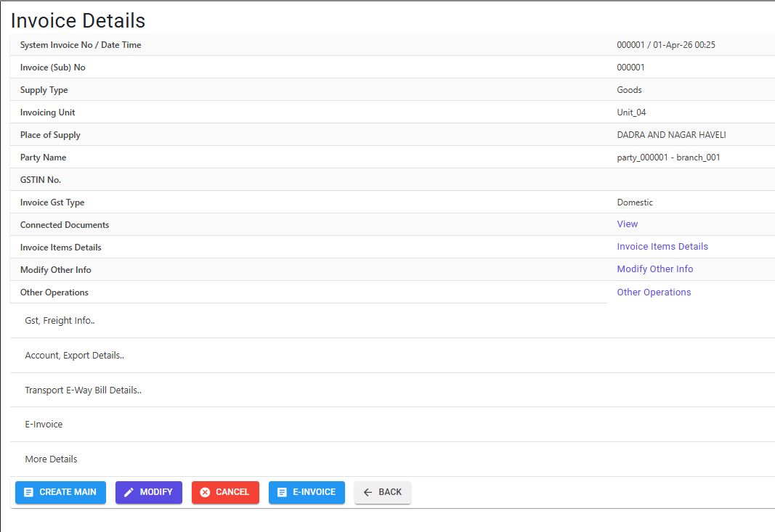Click the CREATE MAIN button label

click(x=68, y=492)
